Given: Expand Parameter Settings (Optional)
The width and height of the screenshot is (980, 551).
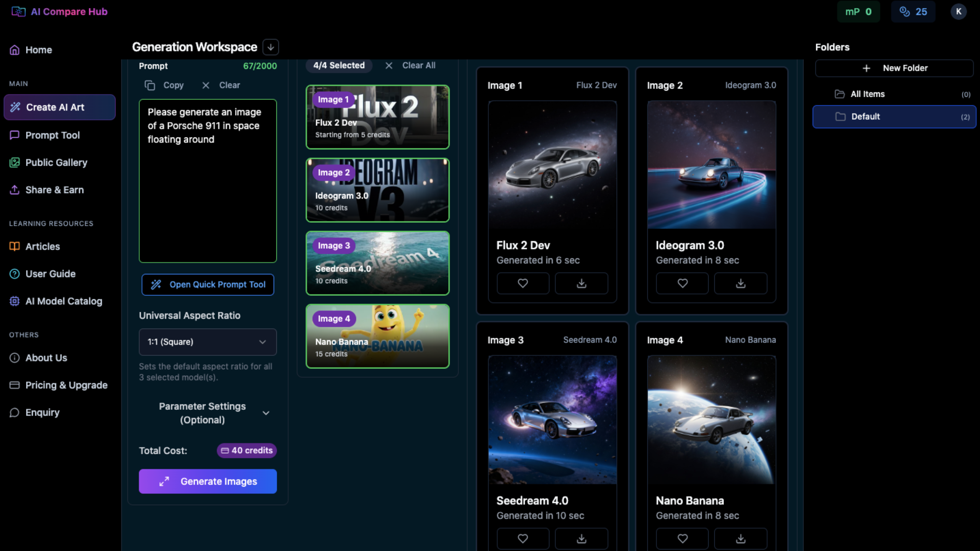Looking at the screenshot, I should (x=207, y=413).
